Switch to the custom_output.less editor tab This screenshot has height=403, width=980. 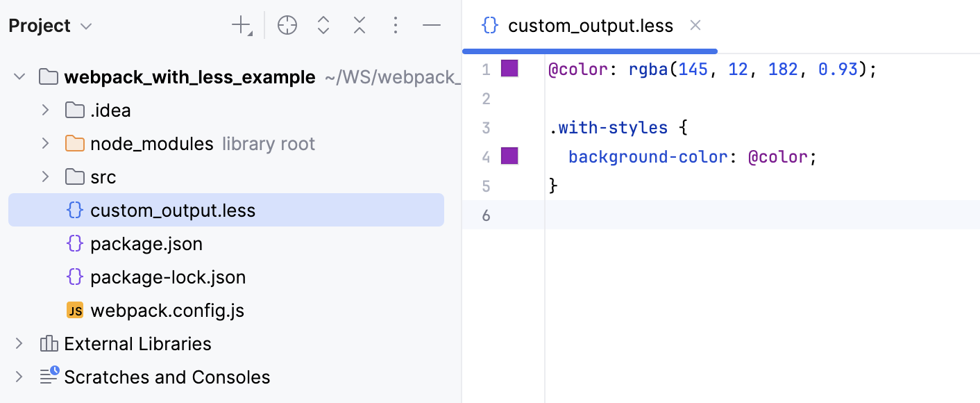coord(590,26)
